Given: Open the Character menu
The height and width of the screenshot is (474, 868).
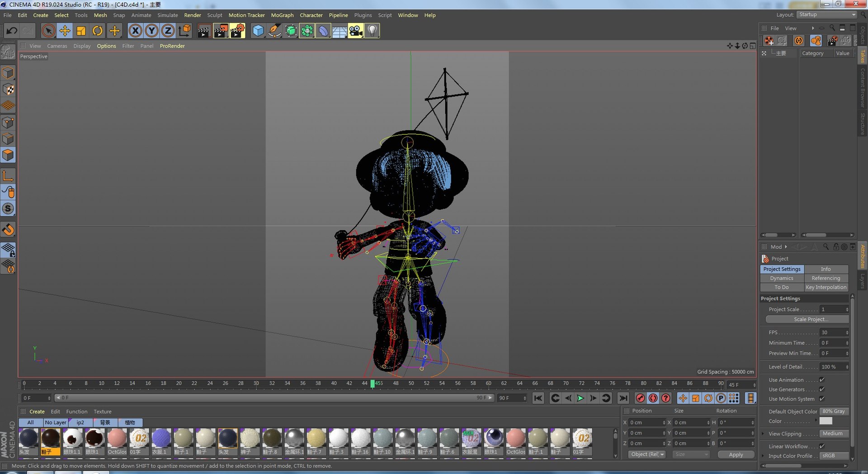Looking at the screenshot, I should (311, 15).
